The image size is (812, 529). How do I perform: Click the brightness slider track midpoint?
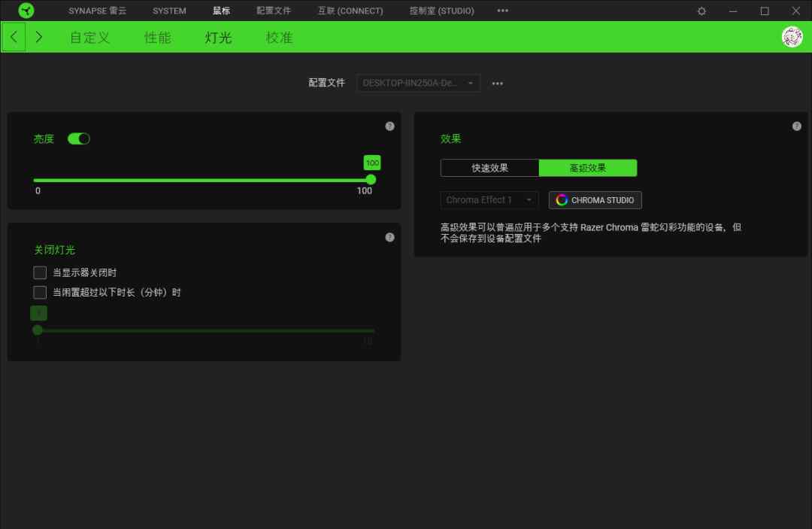(202, 181)
